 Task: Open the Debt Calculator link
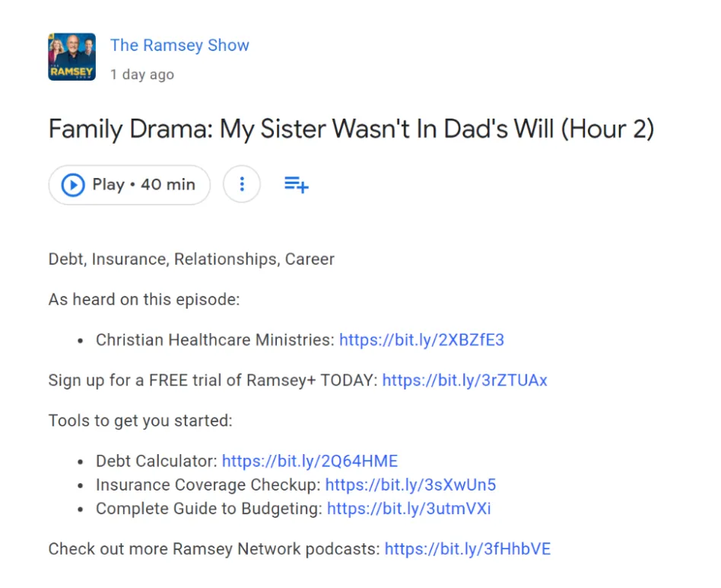point(310,461)
